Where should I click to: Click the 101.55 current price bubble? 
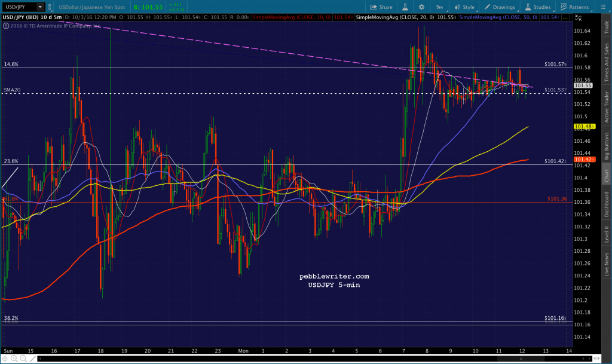click(583, 85)
